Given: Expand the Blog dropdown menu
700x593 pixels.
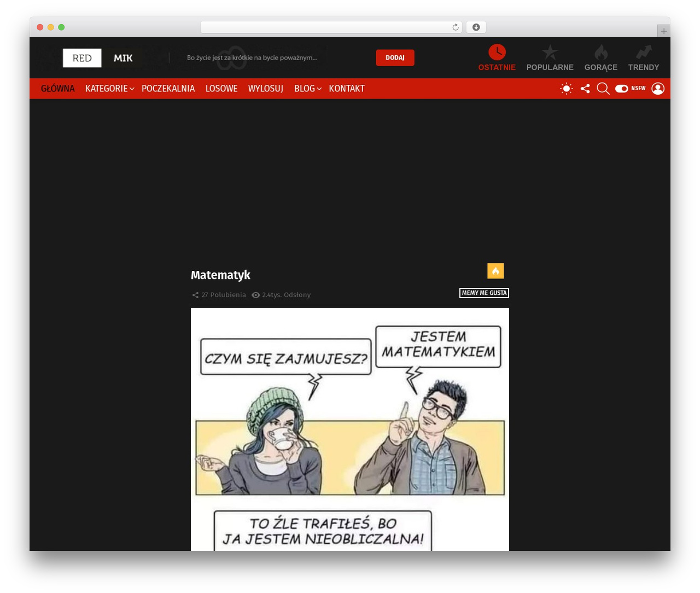Looking at the screenshot, I should pos(307,89).
